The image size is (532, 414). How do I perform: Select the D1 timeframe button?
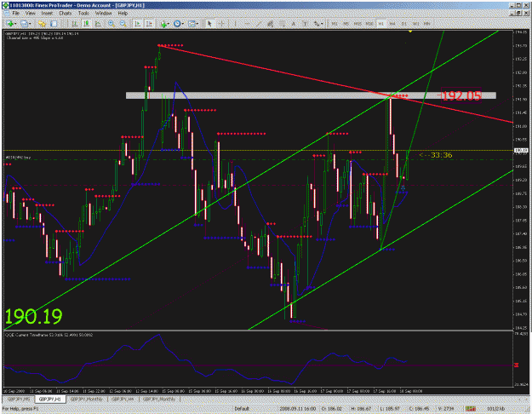coord(403,24)
